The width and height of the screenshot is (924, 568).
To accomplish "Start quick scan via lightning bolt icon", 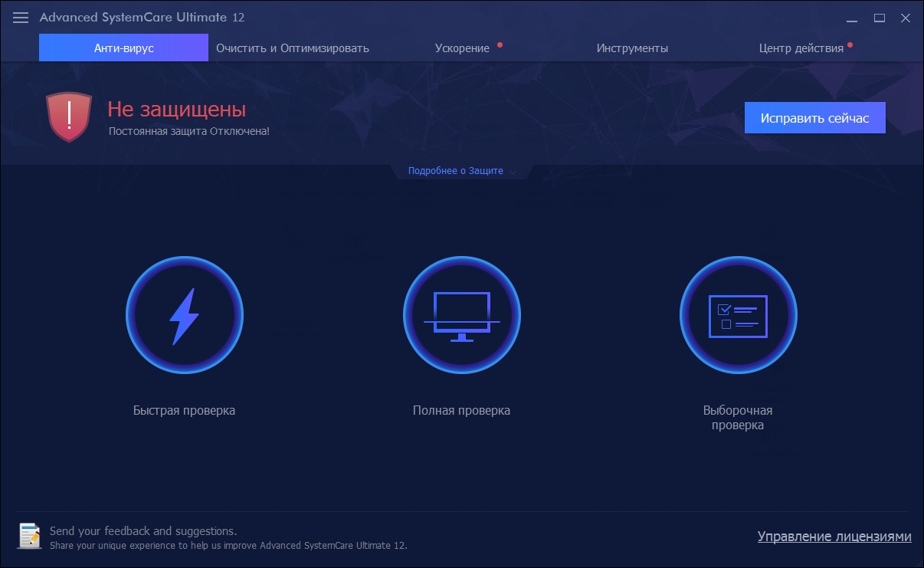I will [184, 315].
